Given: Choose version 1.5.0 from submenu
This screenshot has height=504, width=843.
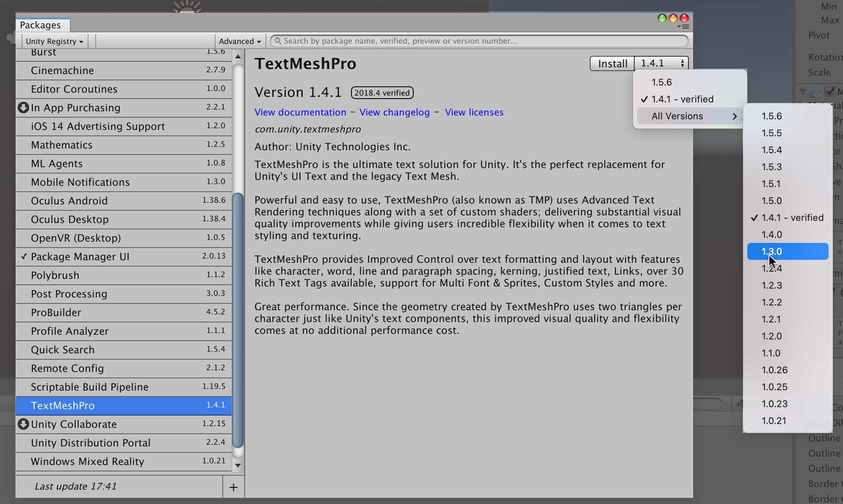Looking at the screenshot, I should pos(788,201).
